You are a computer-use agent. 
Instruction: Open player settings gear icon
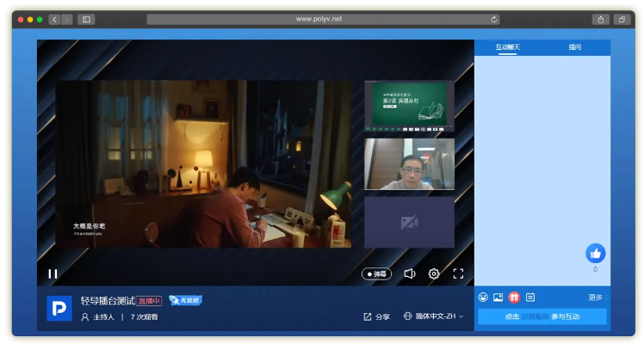(x=434, y=273)
